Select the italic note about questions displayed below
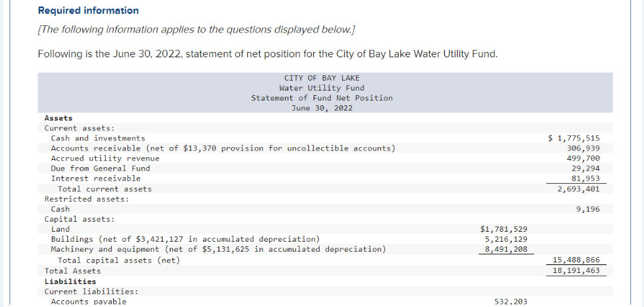This screenshot has height=307, width=644. point(196,30)
